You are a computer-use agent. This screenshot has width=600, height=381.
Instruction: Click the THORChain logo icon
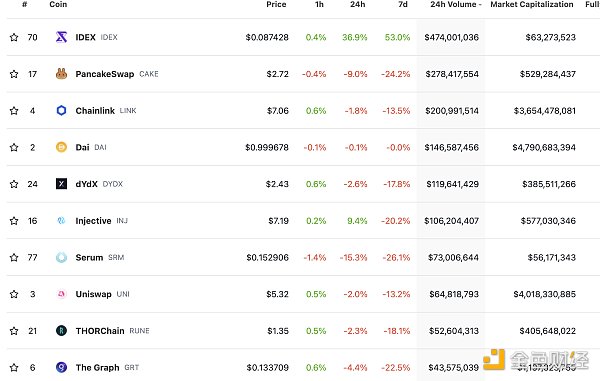click(x=61, y=331)
